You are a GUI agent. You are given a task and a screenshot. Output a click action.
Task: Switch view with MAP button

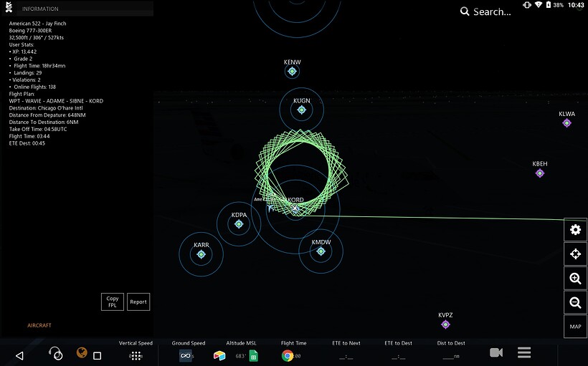coord(575,327)
